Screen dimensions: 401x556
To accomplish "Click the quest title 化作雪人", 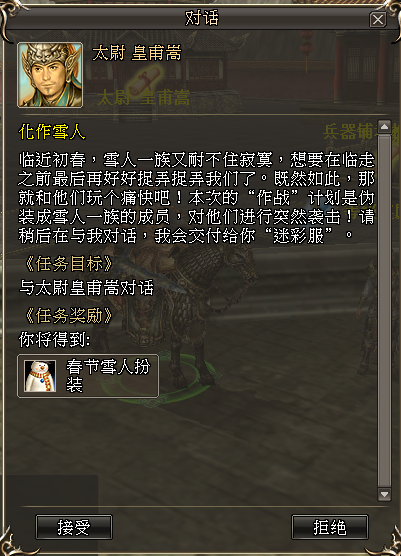I will tap(52, 132).
